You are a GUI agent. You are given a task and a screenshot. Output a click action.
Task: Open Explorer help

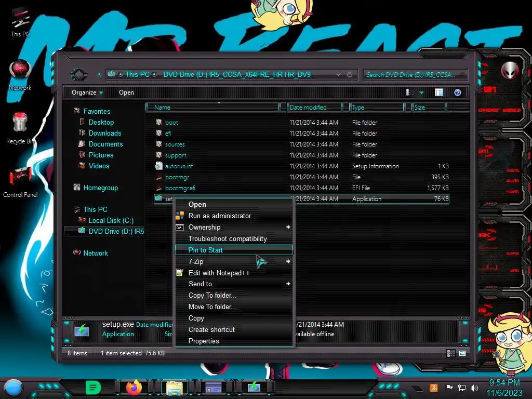[x=457, y=92]
